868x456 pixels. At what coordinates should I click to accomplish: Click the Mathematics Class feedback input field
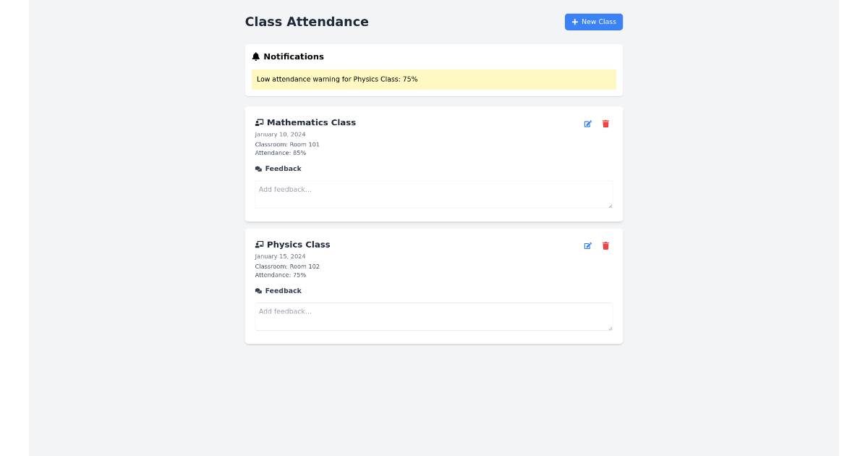tap(433, 194)
